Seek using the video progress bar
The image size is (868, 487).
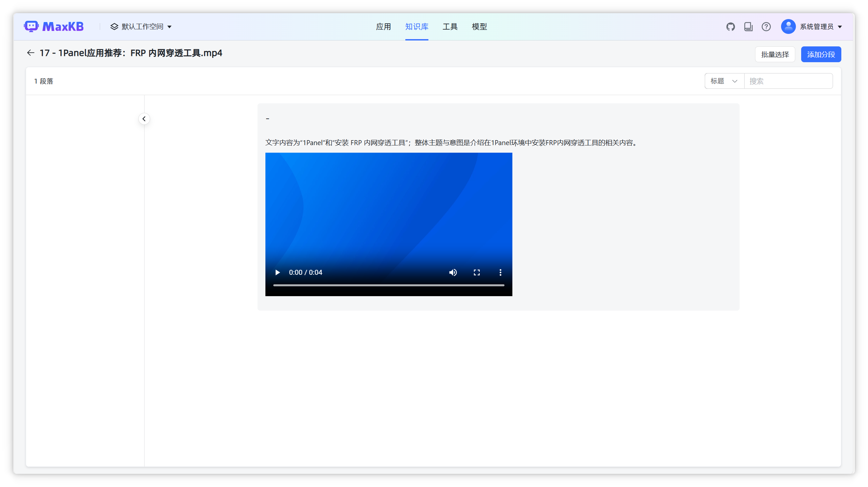coord(388,285)
